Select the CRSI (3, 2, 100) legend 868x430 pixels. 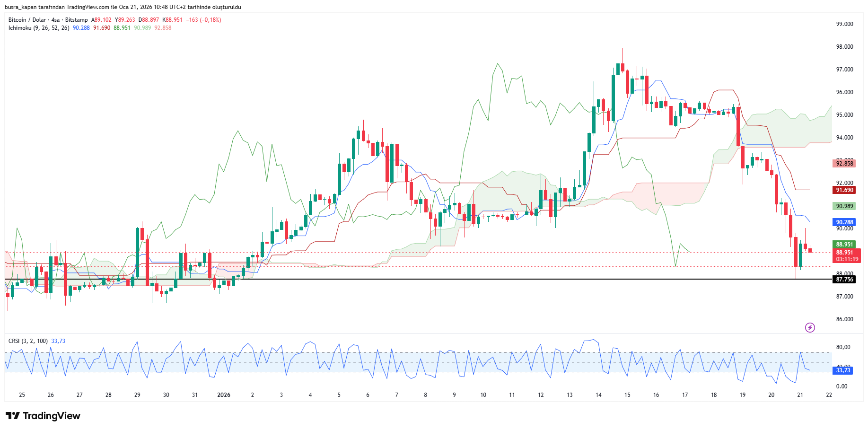28,341
